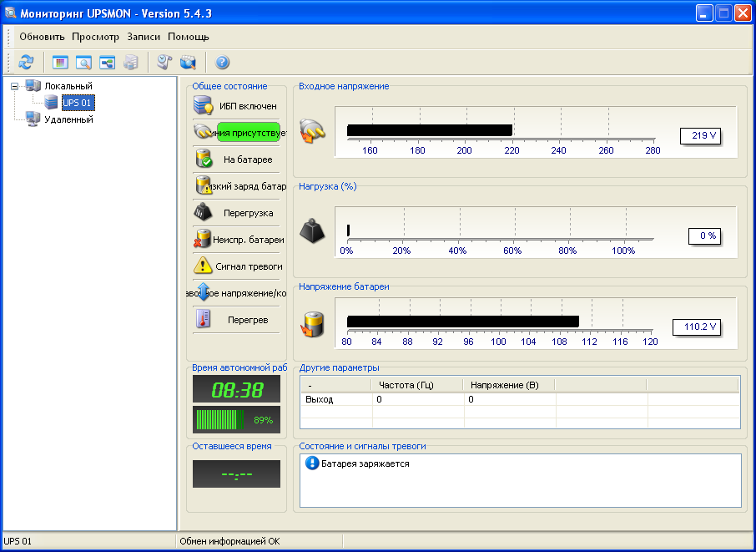Click the refresh arrows toolbar icon
756x552 pixels.
pos(26,63)
